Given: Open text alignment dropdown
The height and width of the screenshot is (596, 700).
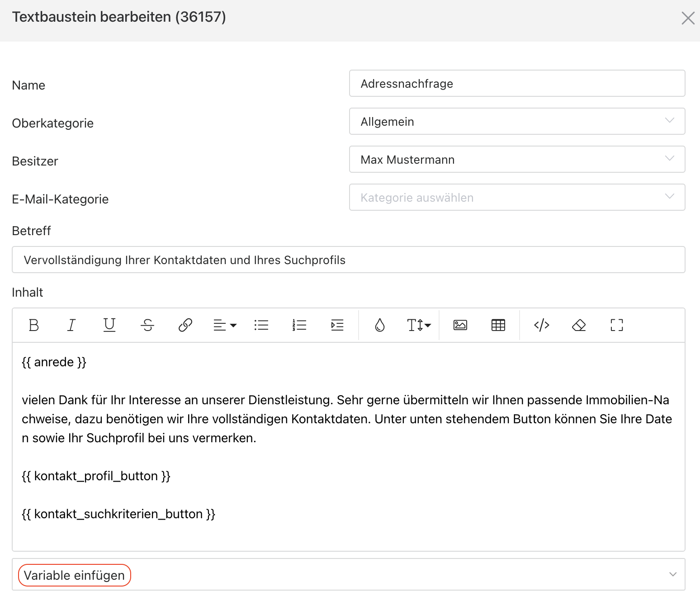Looking at the screenshot, I should click(225, 325).
